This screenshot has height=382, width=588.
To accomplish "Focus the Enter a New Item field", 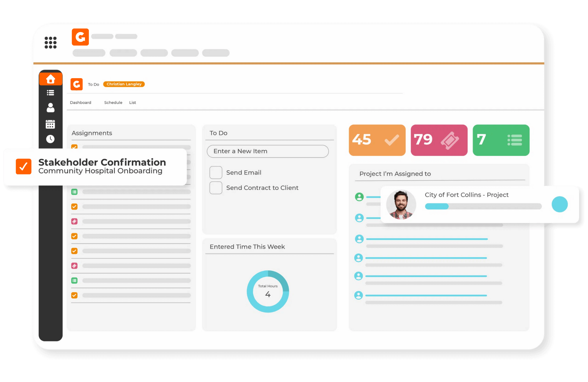I will (x=268, y=151).
